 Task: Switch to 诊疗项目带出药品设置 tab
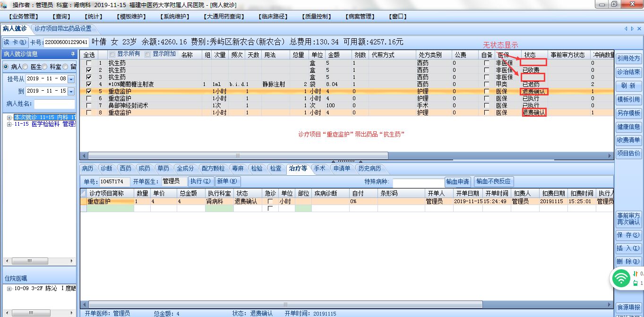coord(63,28)
